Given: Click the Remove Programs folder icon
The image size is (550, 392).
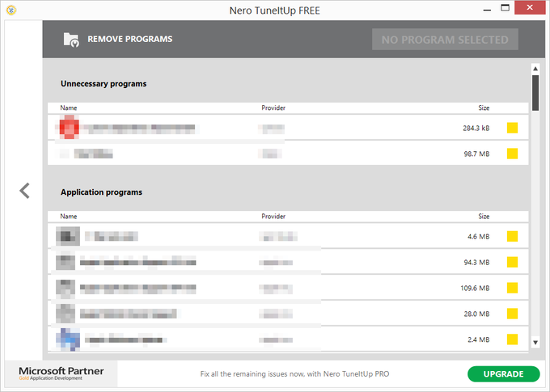Looking at the screenshot, I should [x=71, y=39].
